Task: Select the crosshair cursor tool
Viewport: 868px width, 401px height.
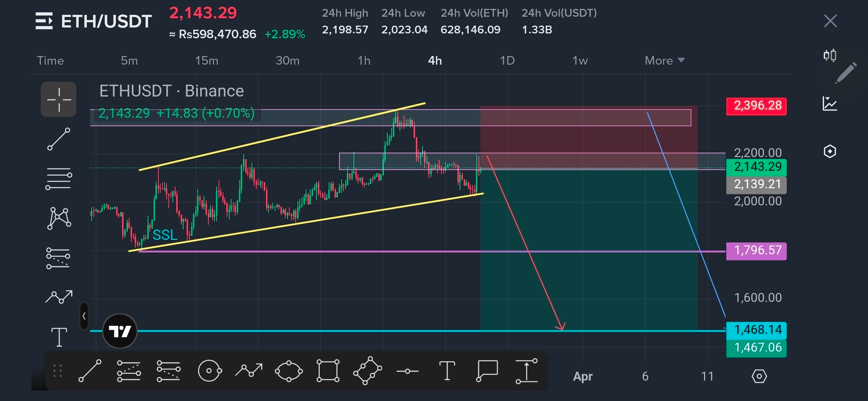Action: [x=59, y=100]
